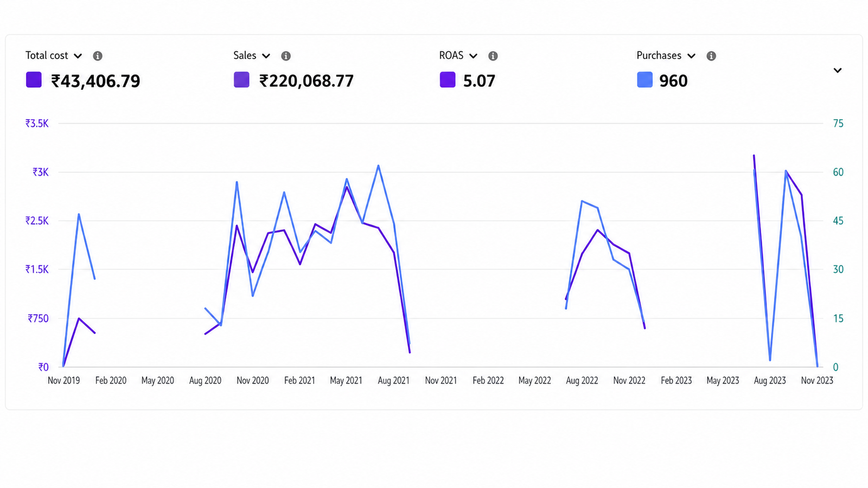Toggle the Purchases blue color swatch

pyautogui.click(x=644, y=80)
